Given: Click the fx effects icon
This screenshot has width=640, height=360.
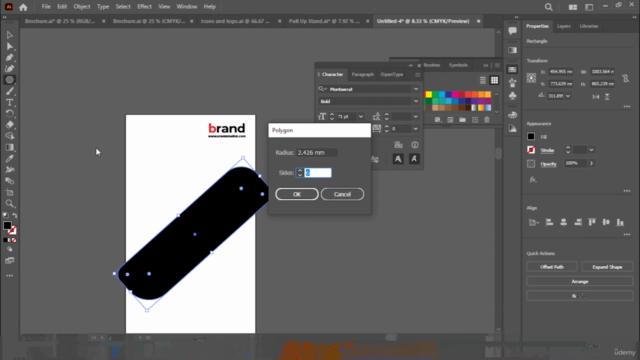Looking at the screenshot, I should 533,180.
